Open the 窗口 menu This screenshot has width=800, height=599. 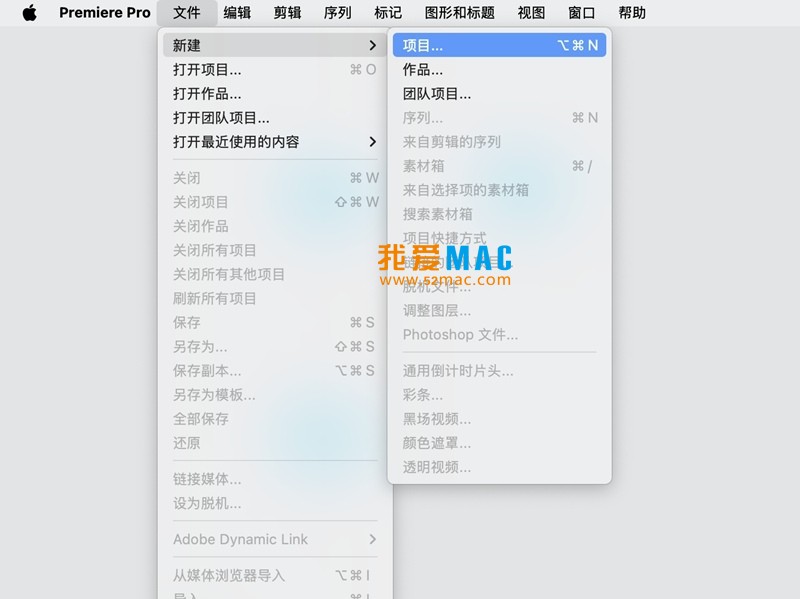[582, 13]
